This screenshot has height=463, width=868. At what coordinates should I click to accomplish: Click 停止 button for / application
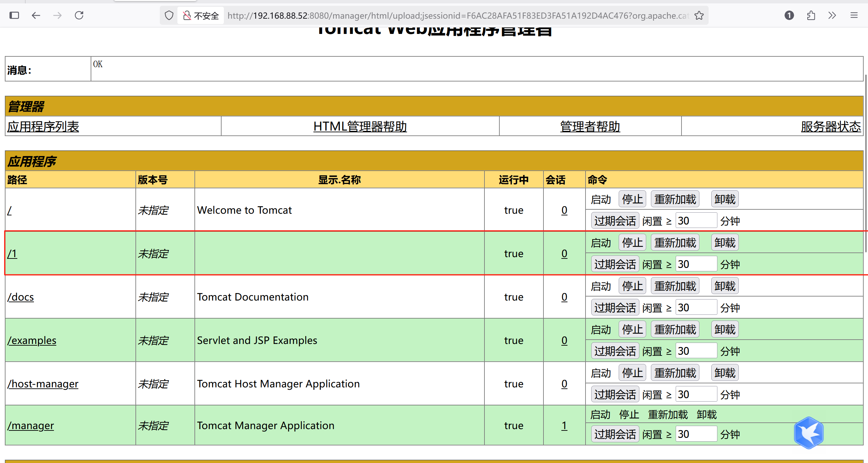click(632, 199)
